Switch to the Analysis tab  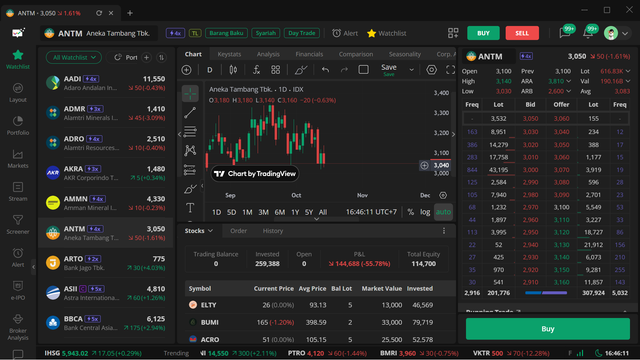pos(268,54)
